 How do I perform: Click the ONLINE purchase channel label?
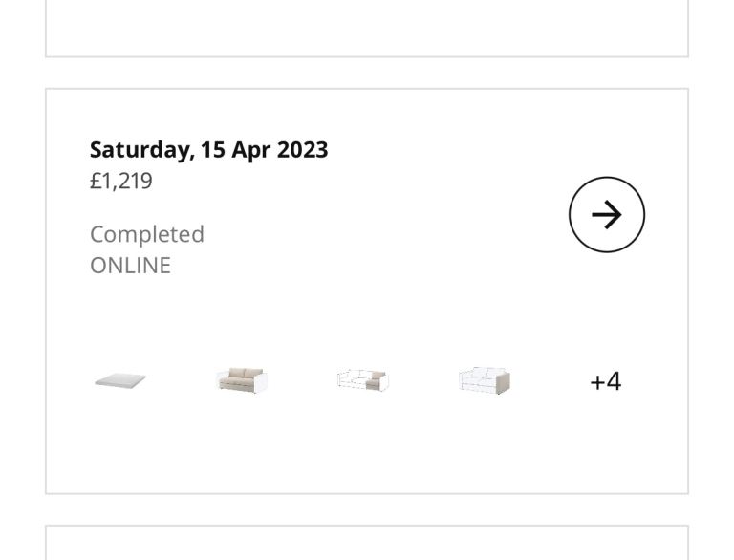[x=130, y=265]
